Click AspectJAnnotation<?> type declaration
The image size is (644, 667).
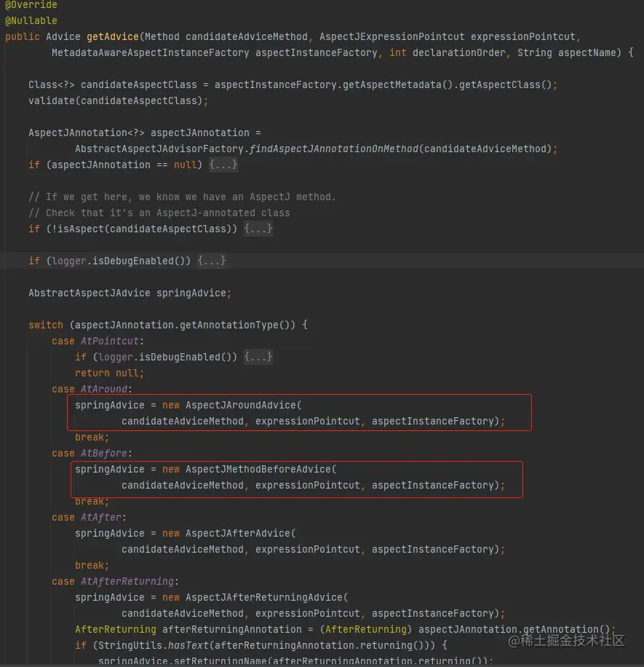pyautogui.click(x=87, y=133)
